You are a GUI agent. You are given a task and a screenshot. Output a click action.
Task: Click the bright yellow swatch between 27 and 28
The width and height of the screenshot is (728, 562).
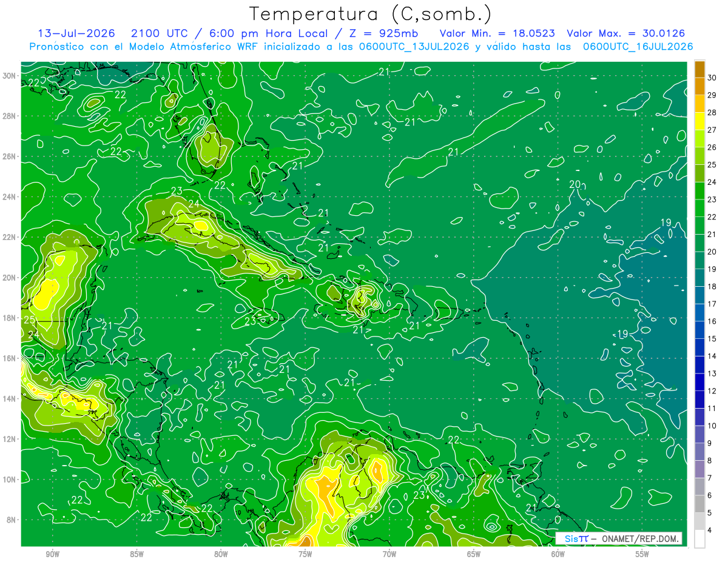coord(699,121)
